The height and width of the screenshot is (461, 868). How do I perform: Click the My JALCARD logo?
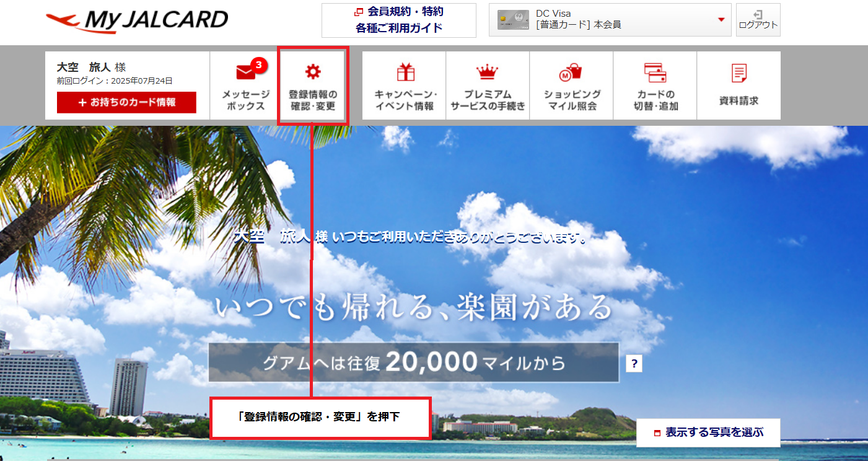pyautogui.click(x=137, y=20)
